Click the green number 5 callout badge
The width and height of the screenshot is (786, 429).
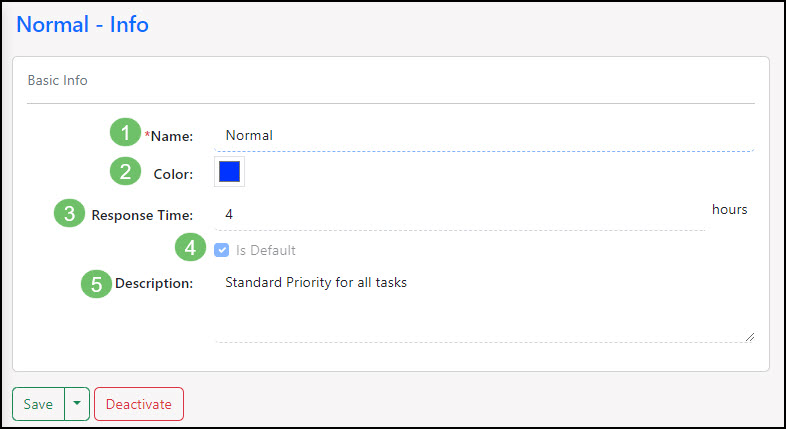pos(96,283)
